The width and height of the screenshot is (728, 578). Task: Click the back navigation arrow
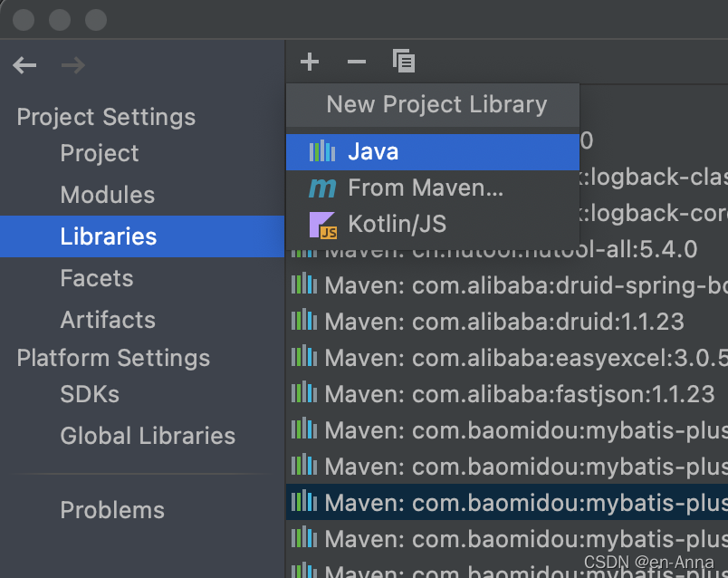click(x=24, y=65)
